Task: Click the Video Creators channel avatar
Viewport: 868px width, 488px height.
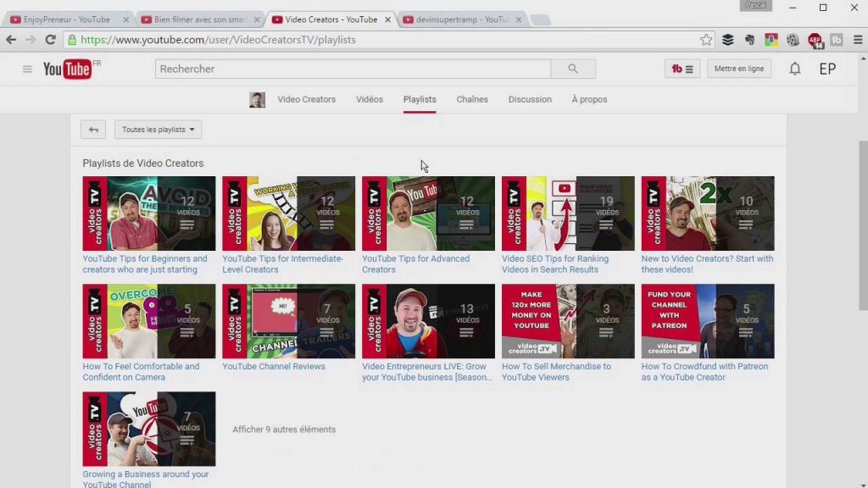Action: click(x=257, y=100)
